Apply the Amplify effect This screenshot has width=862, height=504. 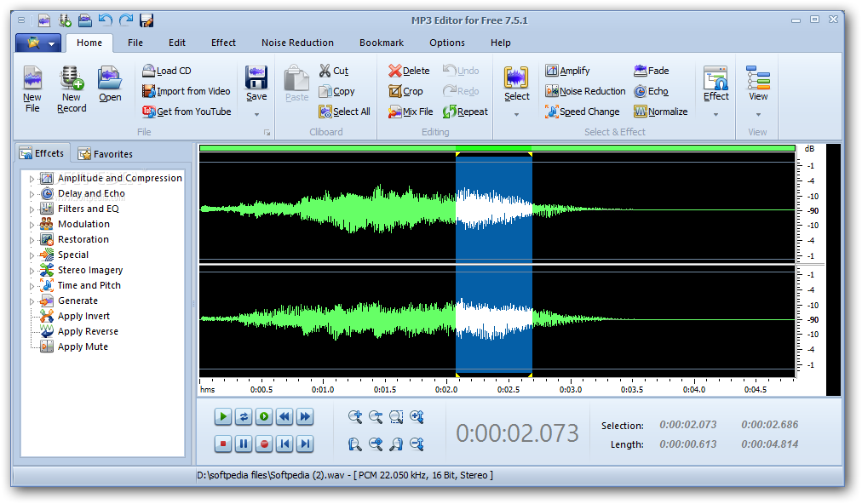tap(567, 71)
